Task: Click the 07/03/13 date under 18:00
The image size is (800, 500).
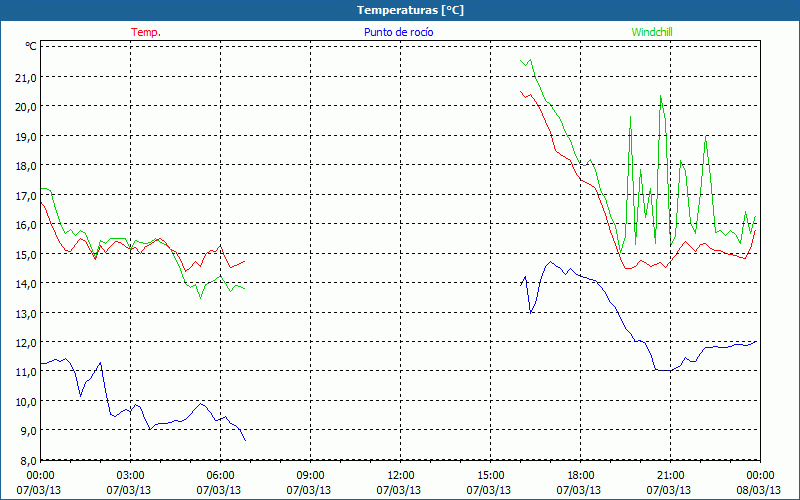Action: (579, 490)
